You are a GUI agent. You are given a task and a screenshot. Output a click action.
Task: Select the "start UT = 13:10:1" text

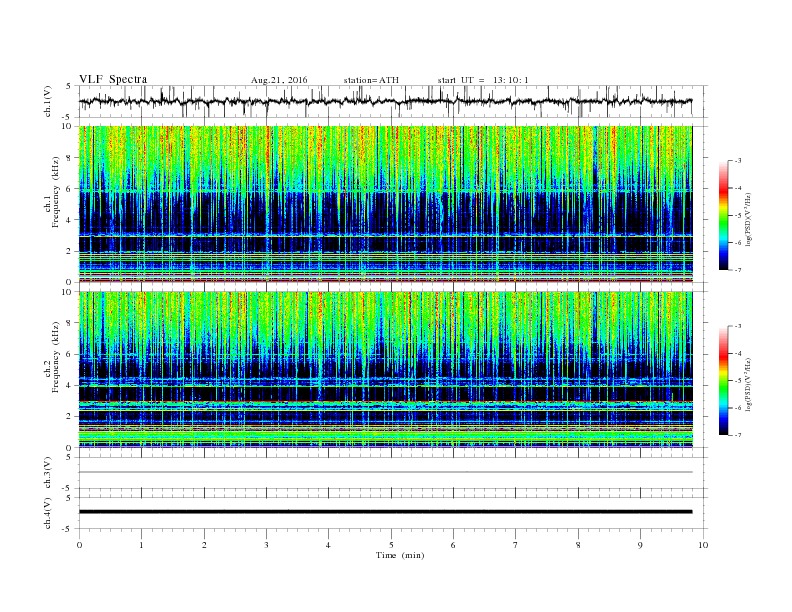[x=483, y=80]
